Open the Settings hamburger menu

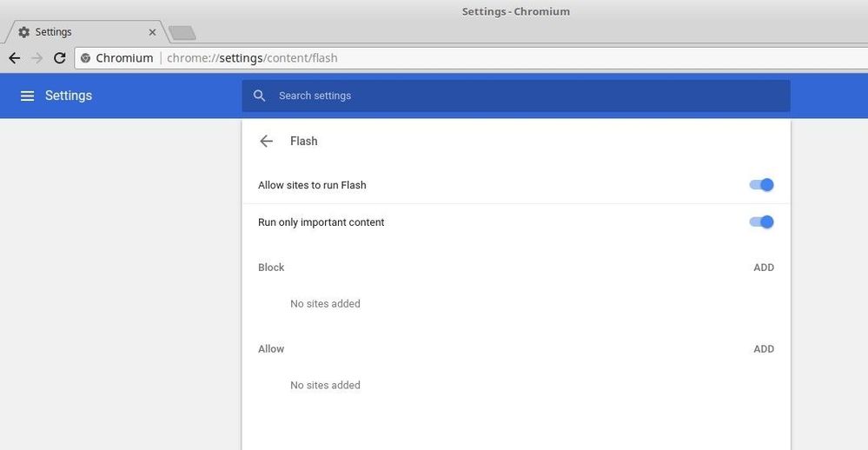click(x=27, y=96)
